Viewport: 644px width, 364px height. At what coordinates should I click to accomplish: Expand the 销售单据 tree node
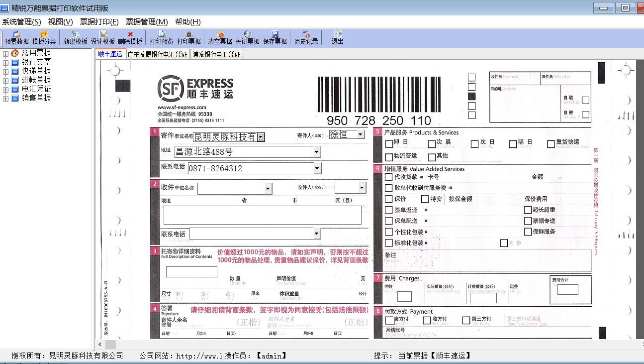6,99
